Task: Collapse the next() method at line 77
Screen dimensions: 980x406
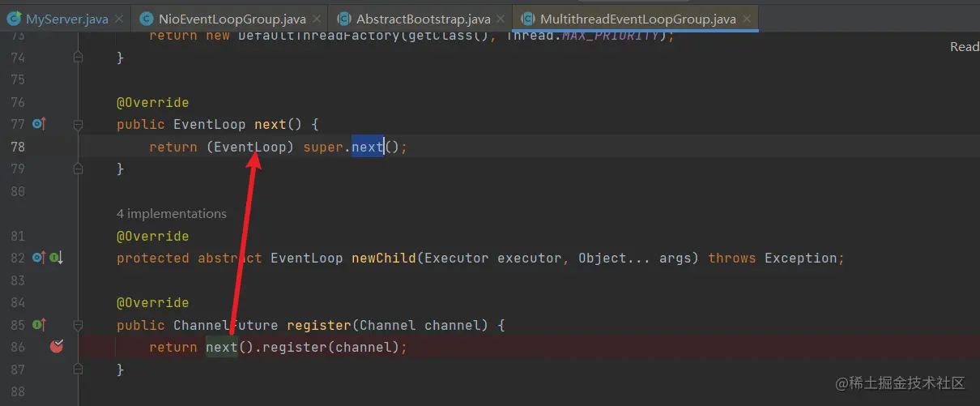Action: point(78,125)
